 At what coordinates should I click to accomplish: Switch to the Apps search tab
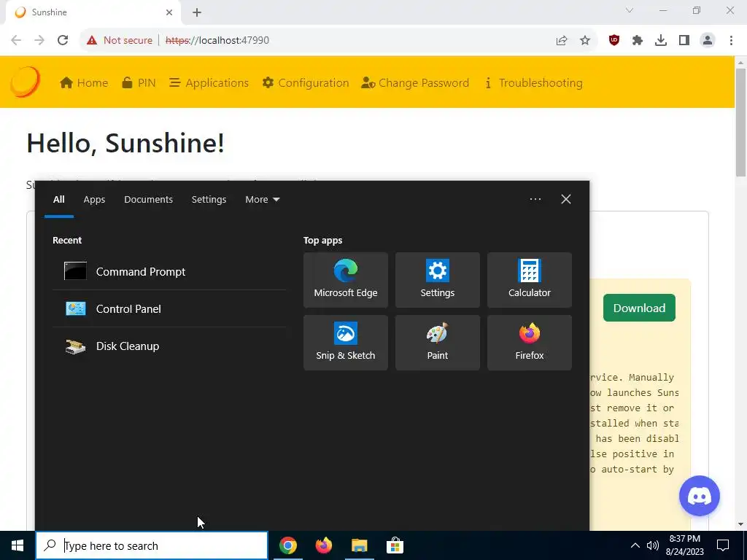(x=94, y=200)
